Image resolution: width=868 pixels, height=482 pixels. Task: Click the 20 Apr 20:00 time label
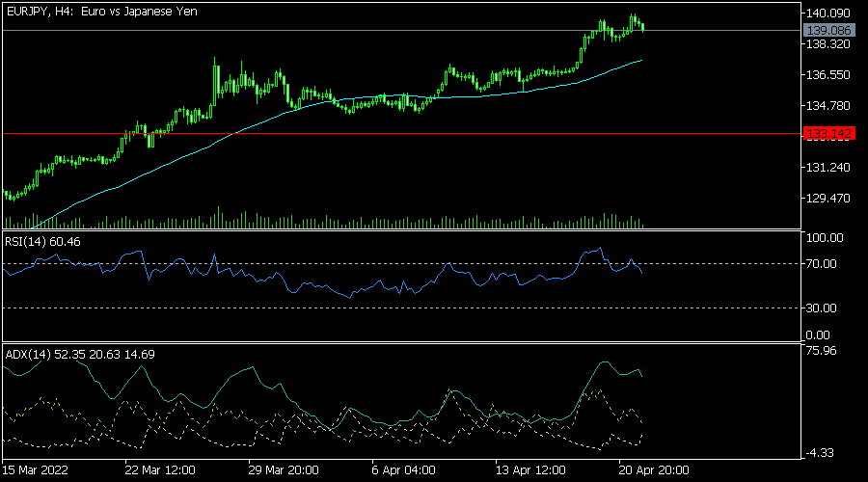tap(654, 470)
